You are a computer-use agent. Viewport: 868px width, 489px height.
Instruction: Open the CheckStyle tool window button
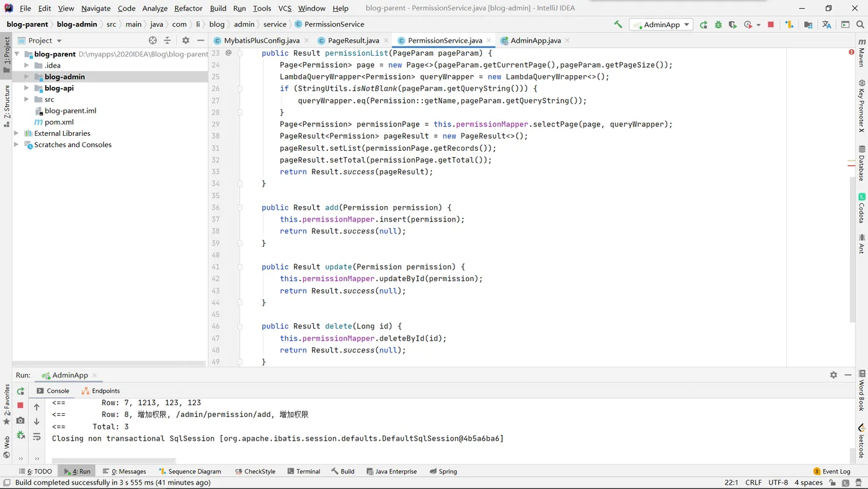255,472
